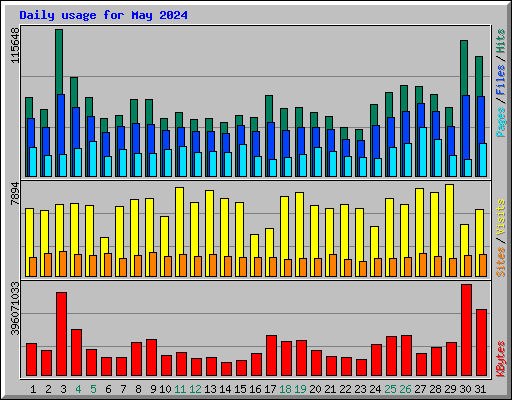
Task: Click day label 13 on the x-axis
Action: [210, 389]
